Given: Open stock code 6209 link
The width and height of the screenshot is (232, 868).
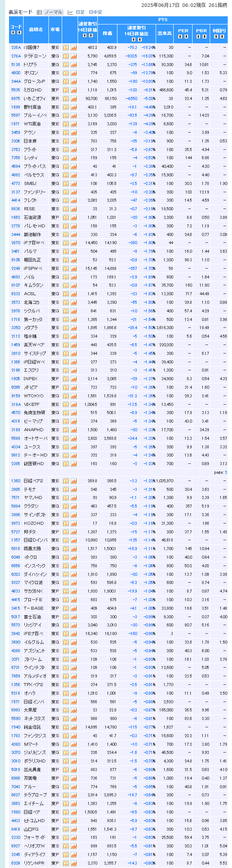Looking at the screenshot, I should (16, 863).
